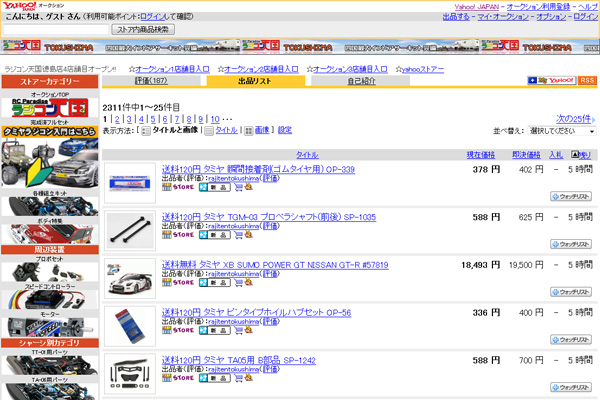Open オークション1店舗目入口 link
Image resolution: width=600 pixels, height=400 pixels.
(x=172, y=69)
